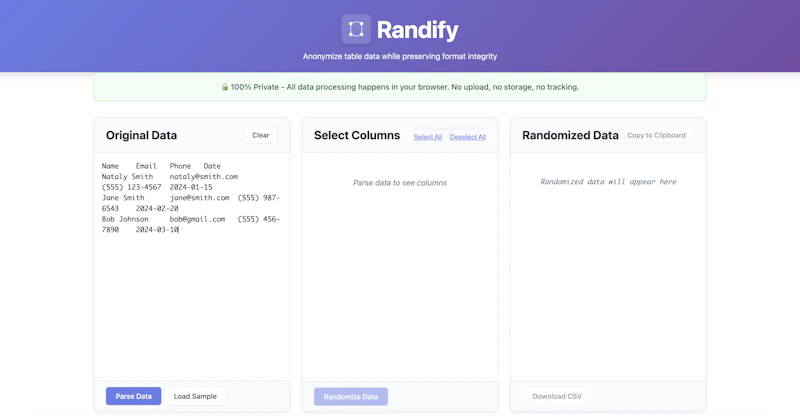Click the '(555) 123-4567' phone text
The width and height of the screenshot is (800, 416).
point(132,187)
